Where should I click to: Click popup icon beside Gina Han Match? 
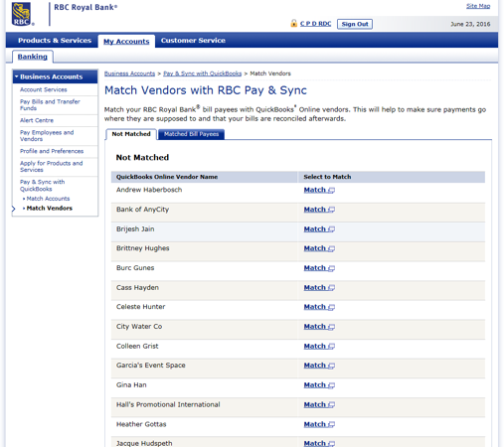pos(331,385)
